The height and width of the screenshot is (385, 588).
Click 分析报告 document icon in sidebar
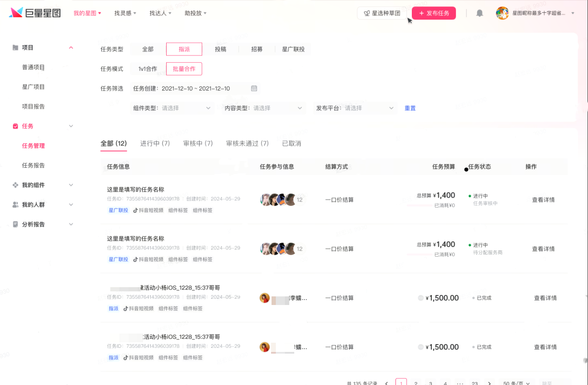tap(15, 225)
